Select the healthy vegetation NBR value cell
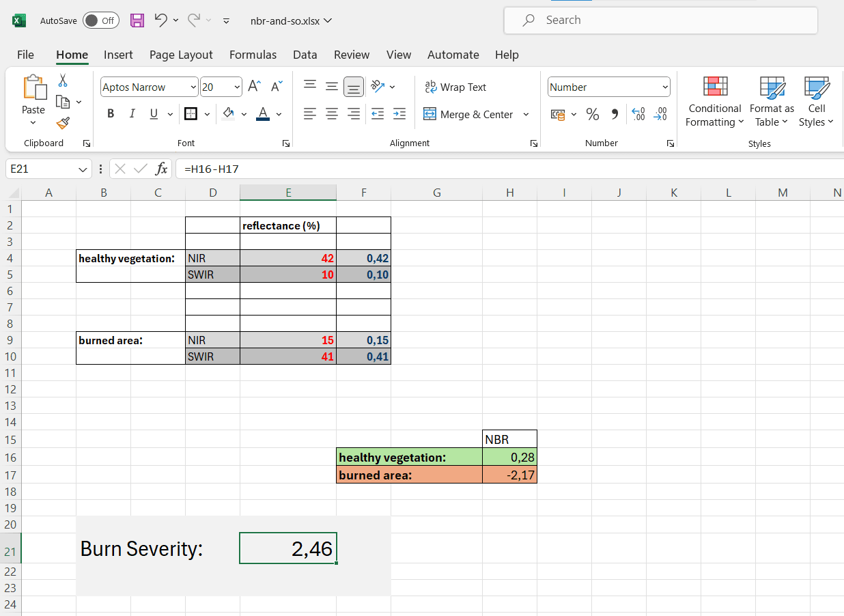Viewport: 844px width, 616px height. (509, 457)
